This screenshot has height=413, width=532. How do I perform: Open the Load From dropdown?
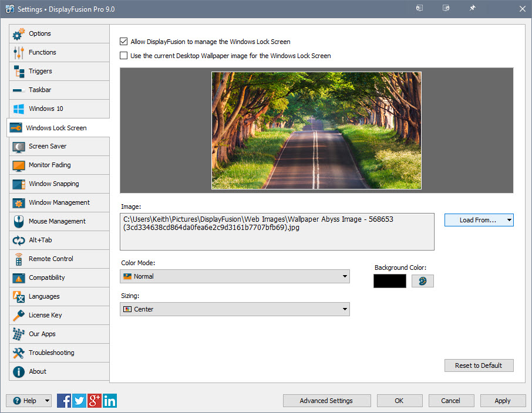pos(479,220)
